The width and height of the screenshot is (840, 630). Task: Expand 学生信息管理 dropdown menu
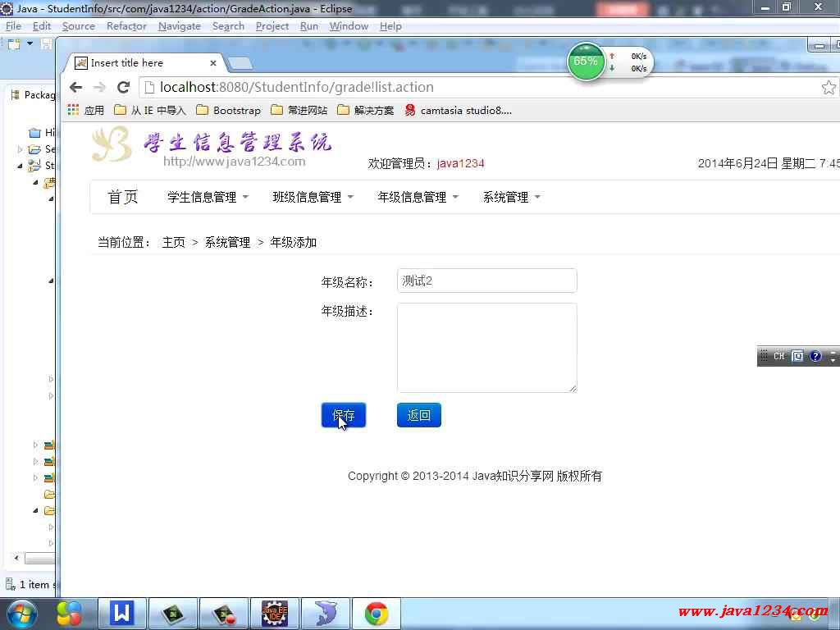pyautogui.click(x=208, y=197)
